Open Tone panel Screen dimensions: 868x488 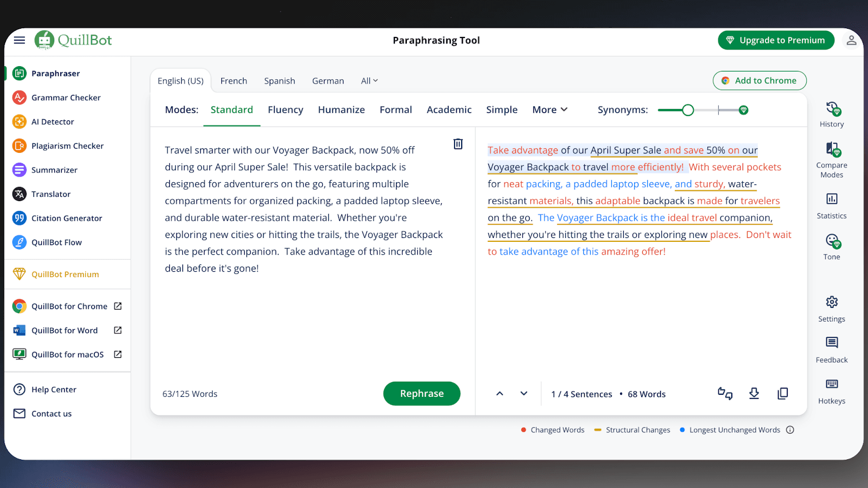pos(832,247)
